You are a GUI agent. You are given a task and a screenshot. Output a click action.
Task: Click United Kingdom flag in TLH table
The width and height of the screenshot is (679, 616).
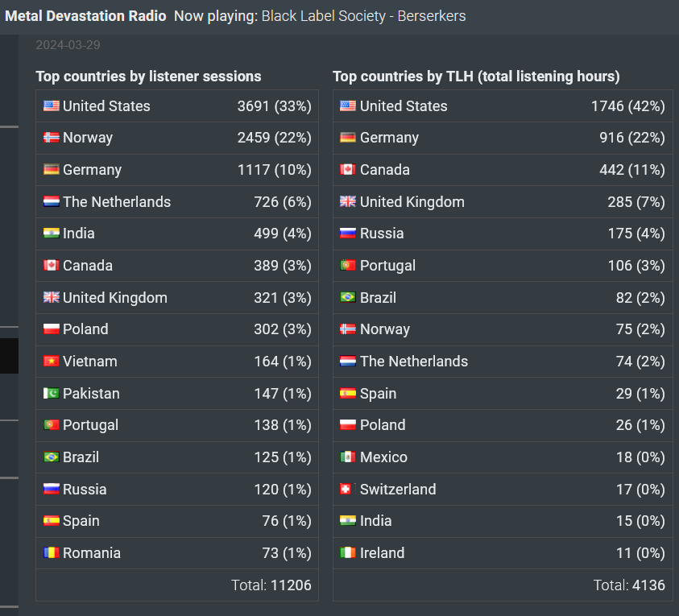(x=348, y=201)
